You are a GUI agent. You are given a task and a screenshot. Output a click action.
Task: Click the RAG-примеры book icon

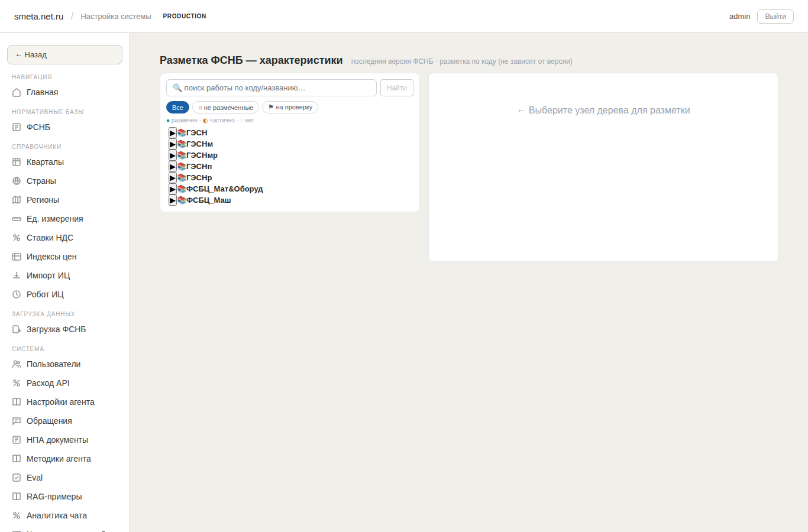click(17, 497)
